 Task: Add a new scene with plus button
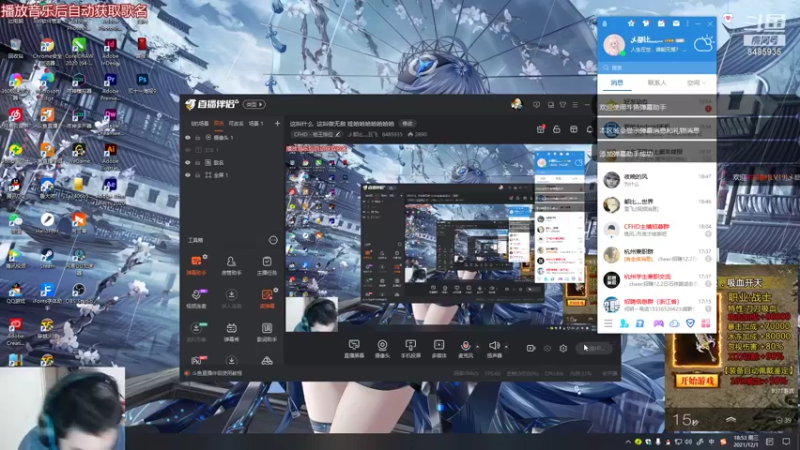(277, 123)
